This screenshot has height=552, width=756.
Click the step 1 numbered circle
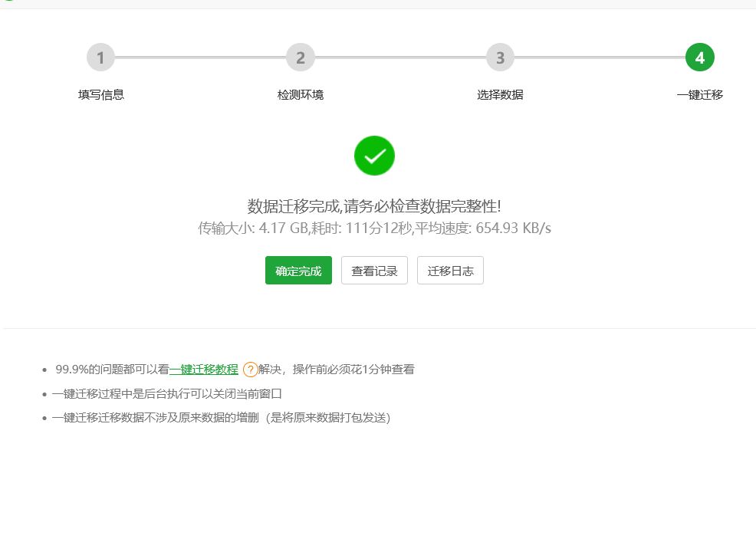coord(100,57)
